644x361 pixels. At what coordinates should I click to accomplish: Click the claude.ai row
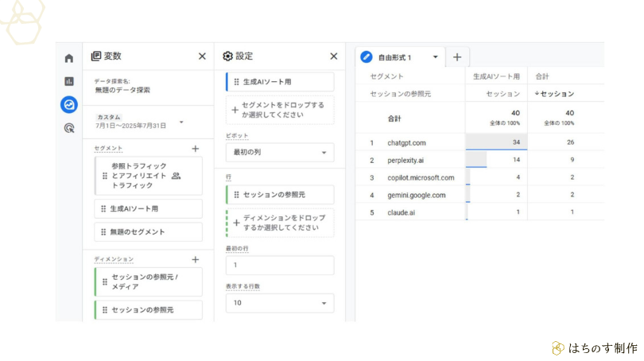click(x=479, y=212)
